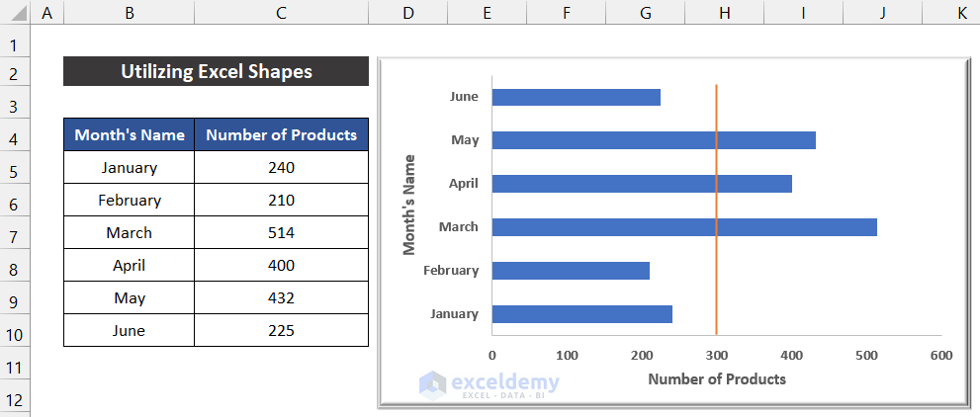Select the blue February chart bar
The width and height of the screenshot is (980, 417).
pos(571,271)
